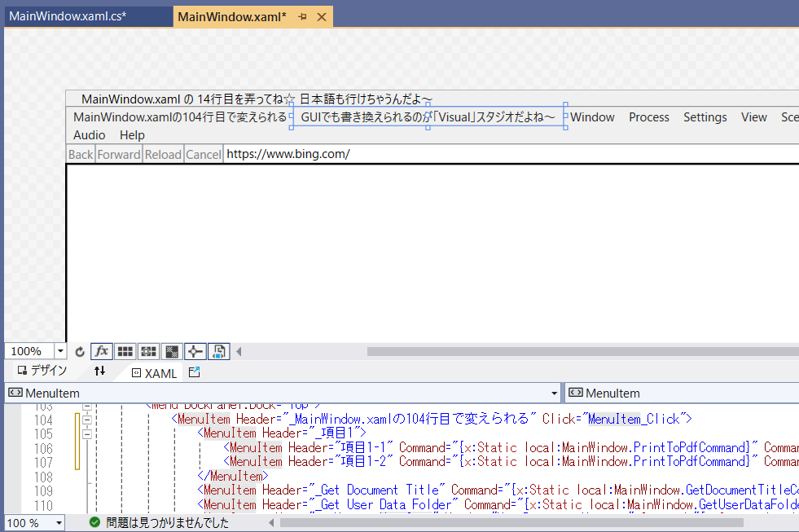Click the Process menu in designer

tap(648, 117)
